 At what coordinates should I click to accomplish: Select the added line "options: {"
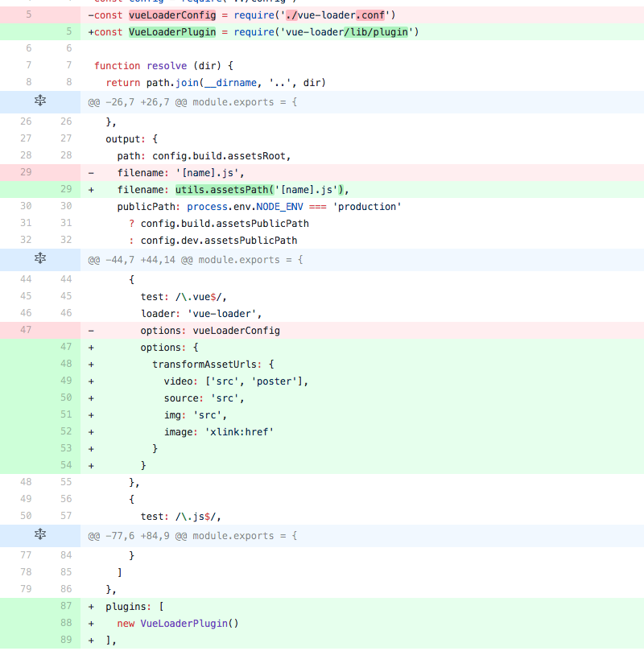pos(322,348)
